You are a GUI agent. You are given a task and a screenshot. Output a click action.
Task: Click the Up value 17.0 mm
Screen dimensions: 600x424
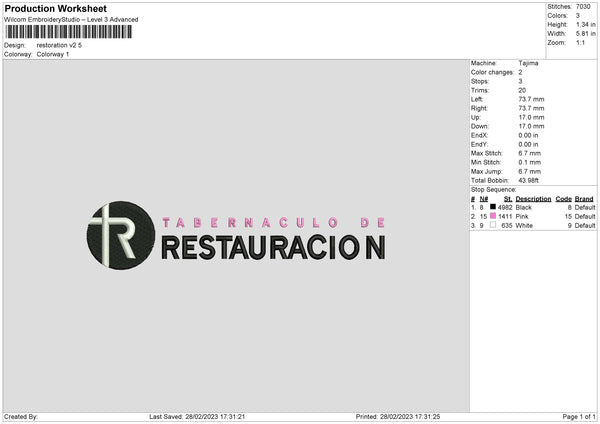531,117
